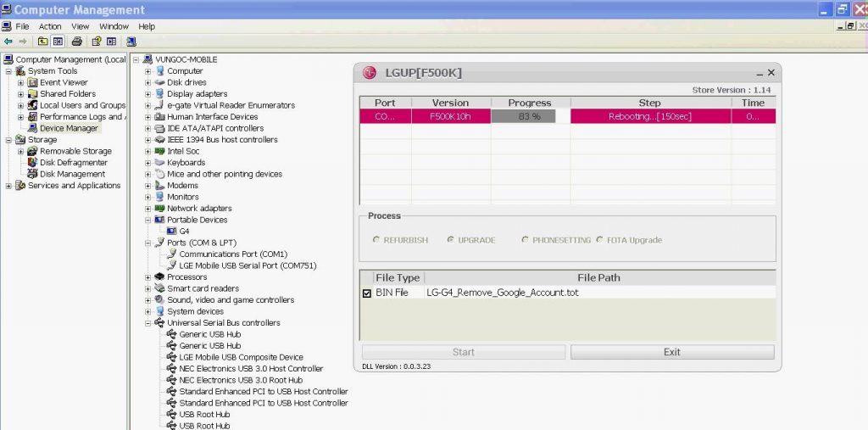Select LGE Mobile USB Serial Port (COM751)
868x430 pixels.
[x=248, y=265]
